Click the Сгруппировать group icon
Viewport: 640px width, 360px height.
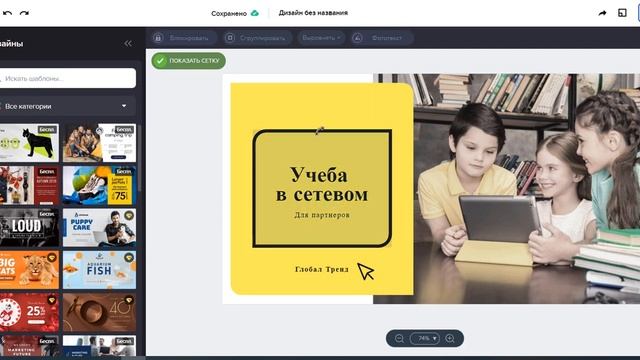230,38
